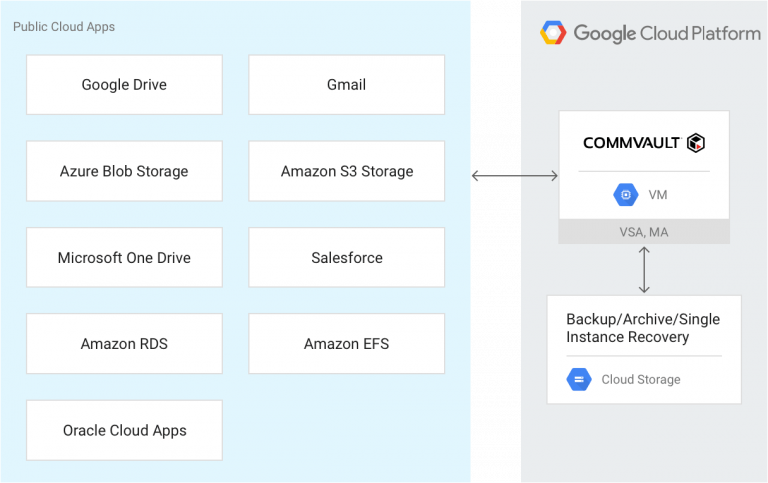Click the Backup/Archive/Single Instance Recovery text
Image resolution: width=768 pixels, height=483 pixels.
point(643,328)
